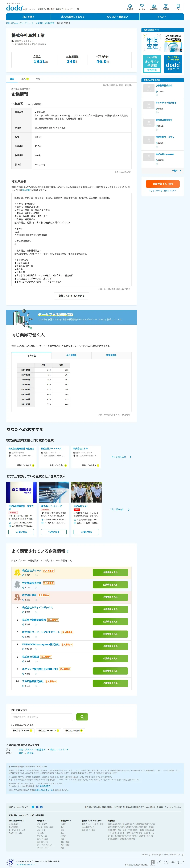190x868 pixels.
Task: Click the 募集している求人を見る button
Action: 71,296
